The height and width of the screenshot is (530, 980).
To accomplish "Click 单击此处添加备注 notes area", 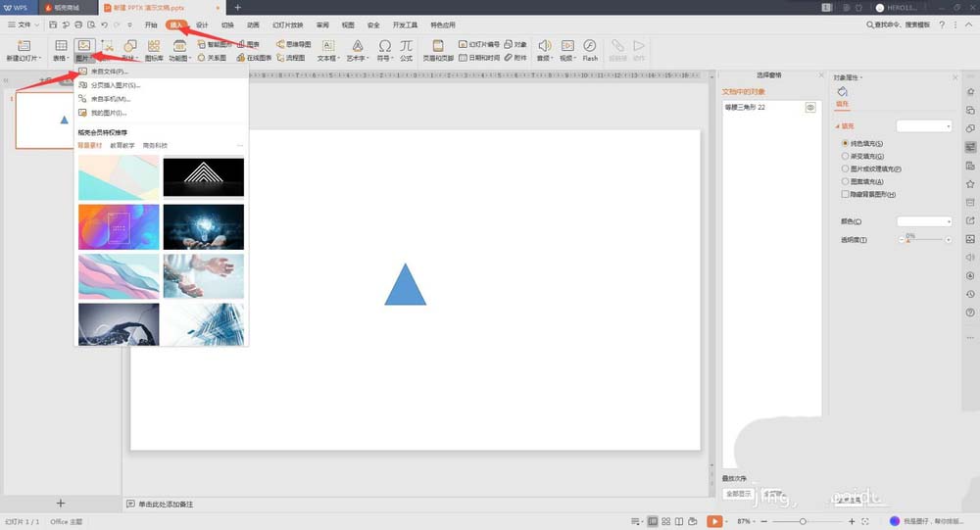I will 166,504.
